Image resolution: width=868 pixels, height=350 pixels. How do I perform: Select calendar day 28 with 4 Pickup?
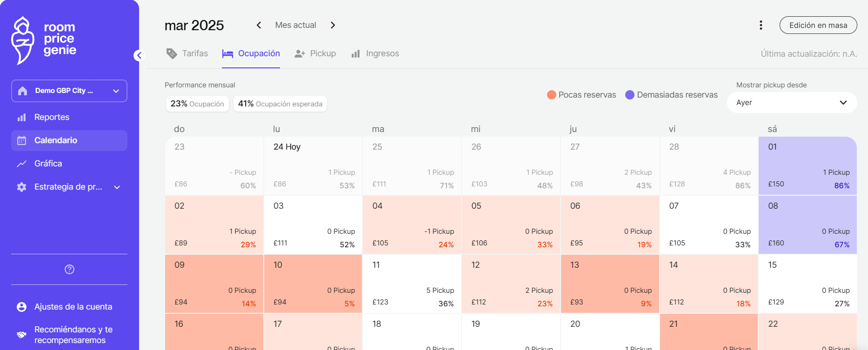tap(709, 166)
